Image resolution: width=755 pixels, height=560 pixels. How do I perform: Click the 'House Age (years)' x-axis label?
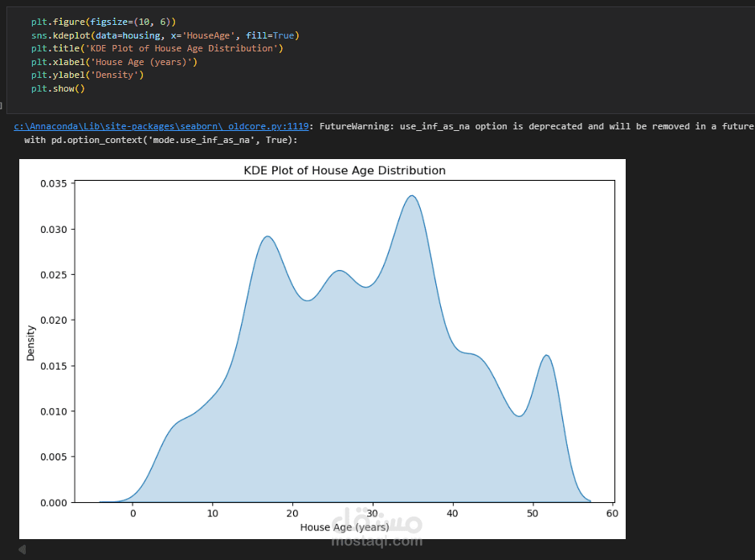(x=345, y=527)
